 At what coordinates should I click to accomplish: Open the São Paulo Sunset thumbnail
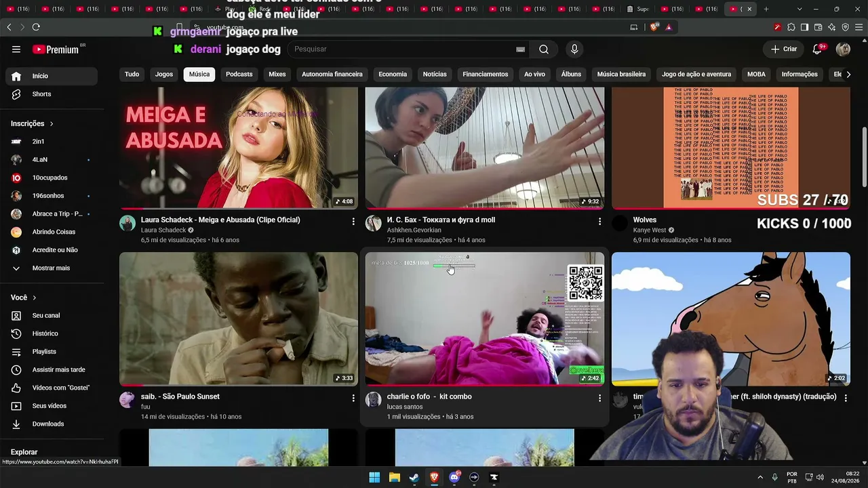[239, 319]
